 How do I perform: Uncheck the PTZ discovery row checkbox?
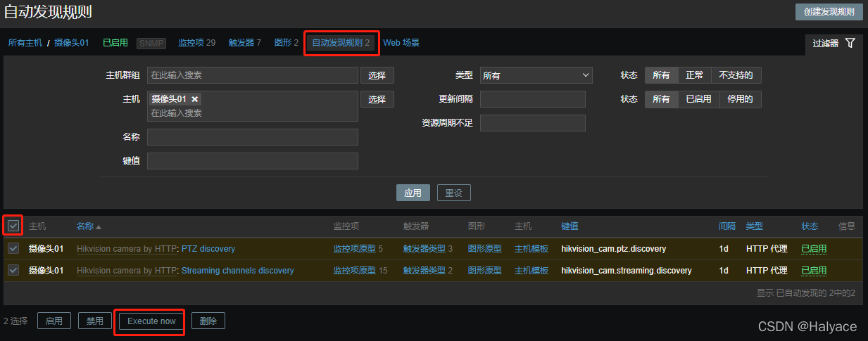tap(13, 248)
